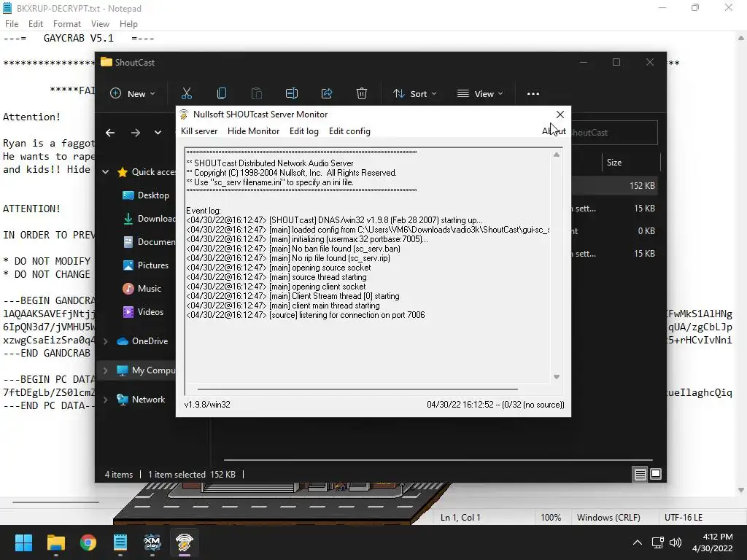
Task: Open Google Chrome from the taskbar
Action: (x=88, y=542)
